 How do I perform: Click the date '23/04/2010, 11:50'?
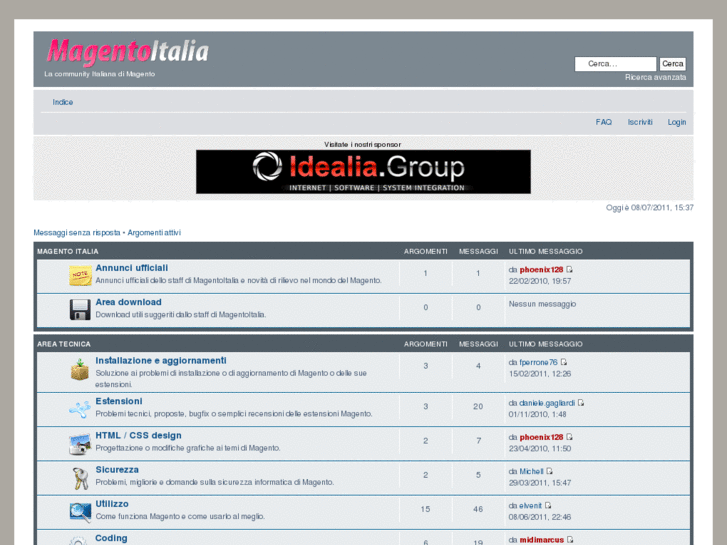coord(540,449)
